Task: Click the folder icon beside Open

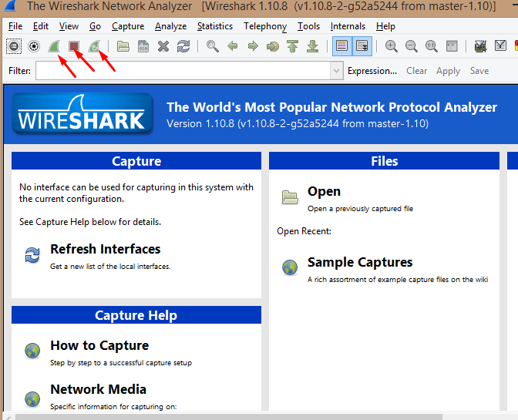Action: tap(290, 197)
